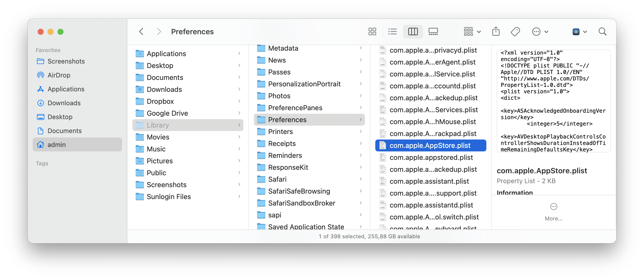The image size is (644, 280).
Task: Click the list view toolbar button
Action: (x=393, y=32)
